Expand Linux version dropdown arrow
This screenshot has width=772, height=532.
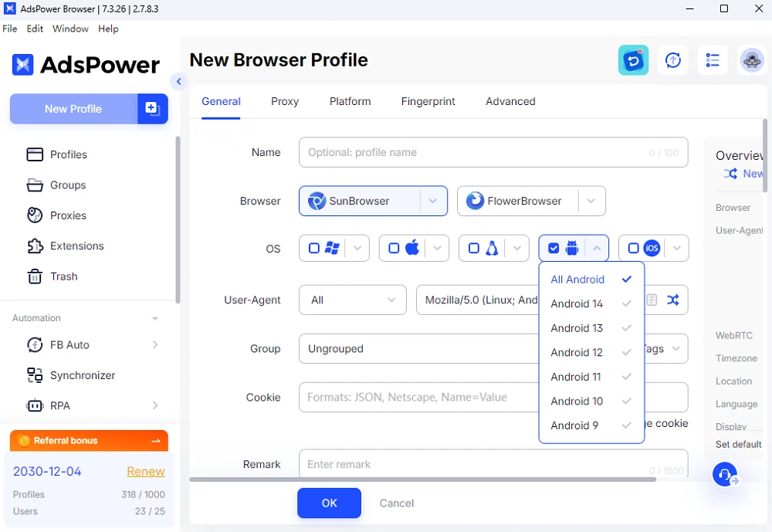click(517, 249)
